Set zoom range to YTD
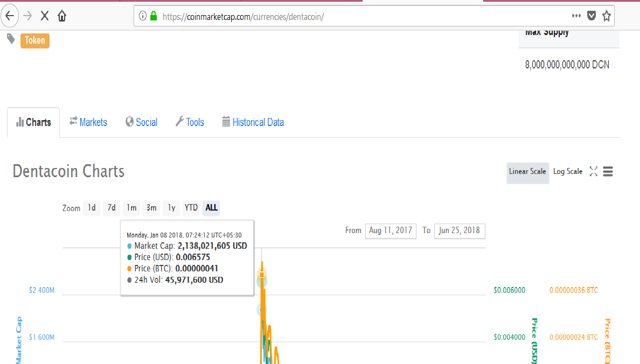Image resolution: width=640 pixels, height=364 pixels. pos(191,208)
